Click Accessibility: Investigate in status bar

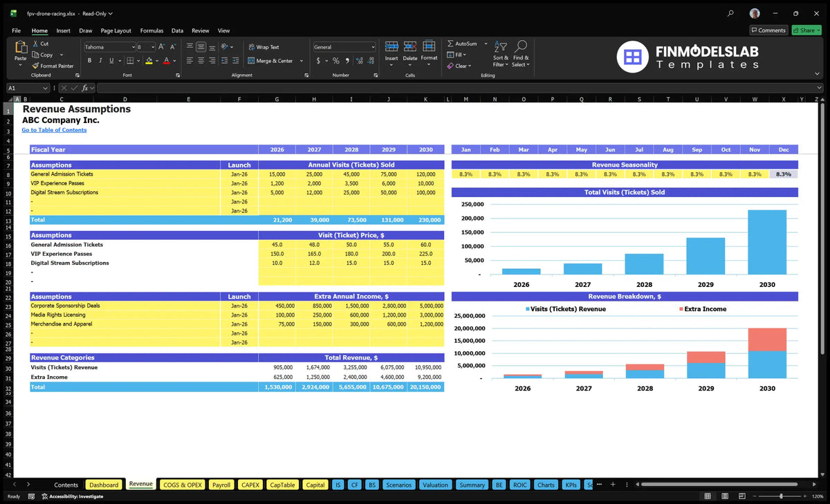coord(72,496)
